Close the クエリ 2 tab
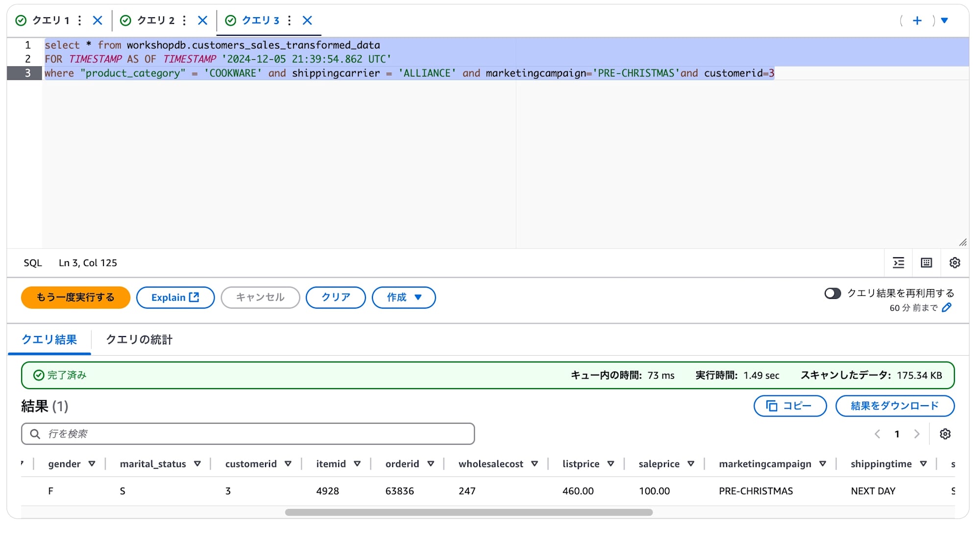This screenshot has height=536, width=980. pos(202,20)
